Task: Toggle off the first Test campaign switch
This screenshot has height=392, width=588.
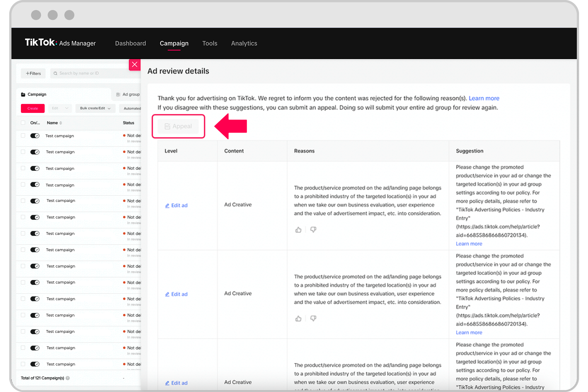Action: point(35,136)
